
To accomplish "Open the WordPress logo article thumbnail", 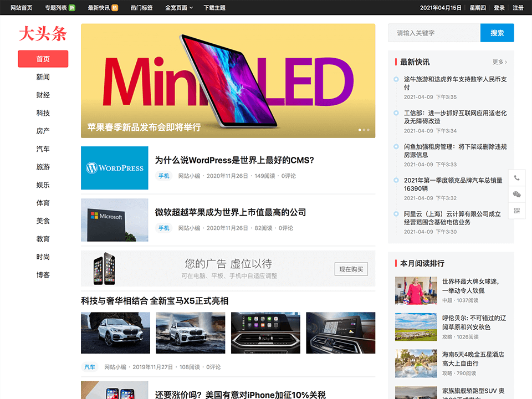I will (114, 168).
